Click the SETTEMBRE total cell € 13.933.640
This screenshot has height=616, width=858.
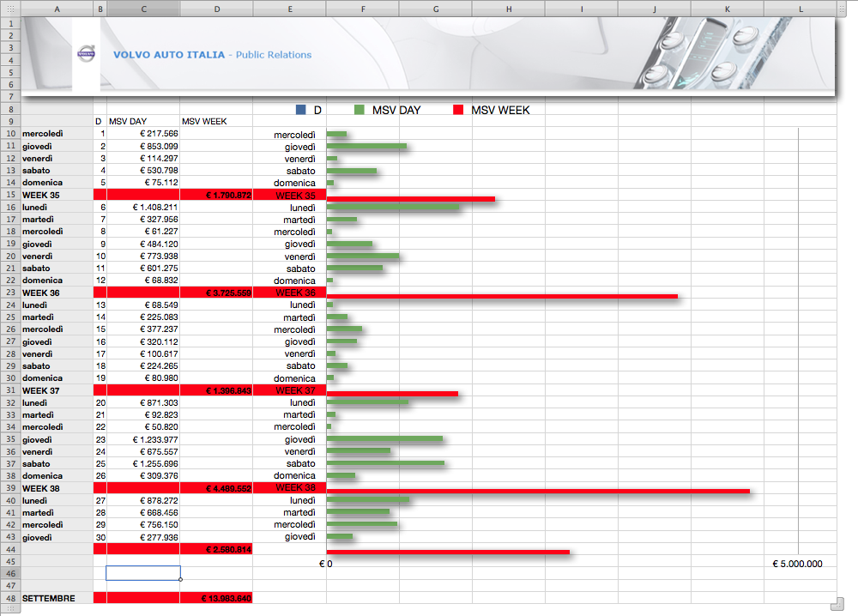tap(216, 598)
